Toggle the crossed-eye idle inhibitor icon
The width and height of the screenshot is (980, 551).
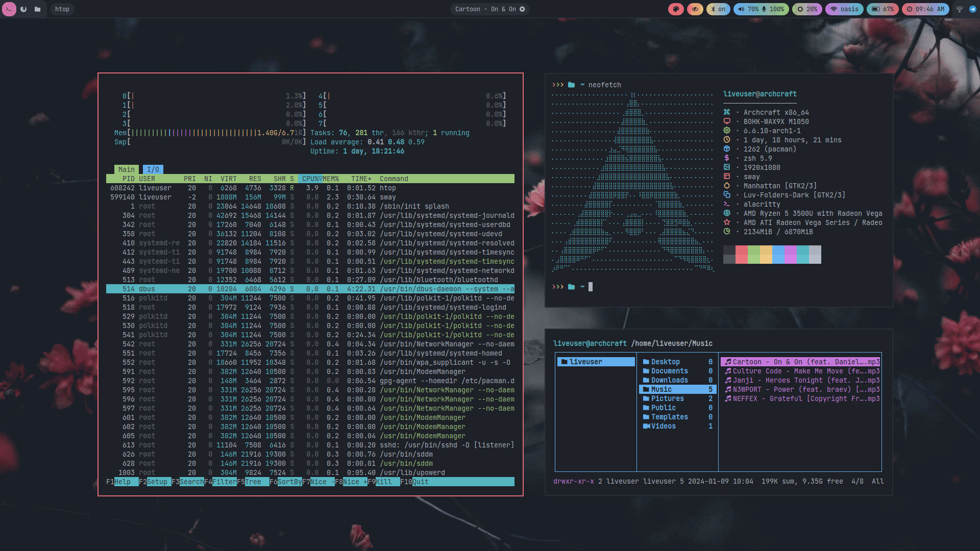tap(695, 9)
